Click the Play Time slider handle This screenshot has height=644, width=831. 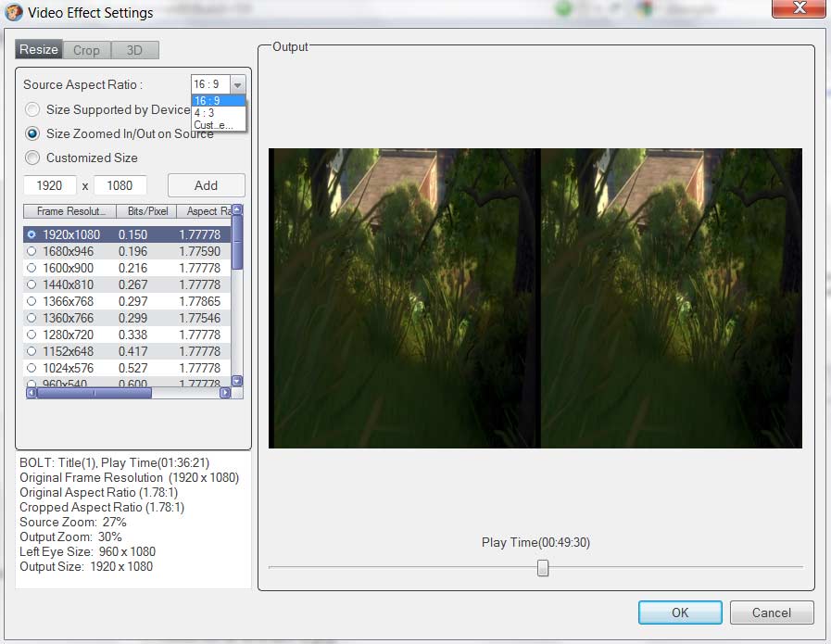[x=543, y=568]
